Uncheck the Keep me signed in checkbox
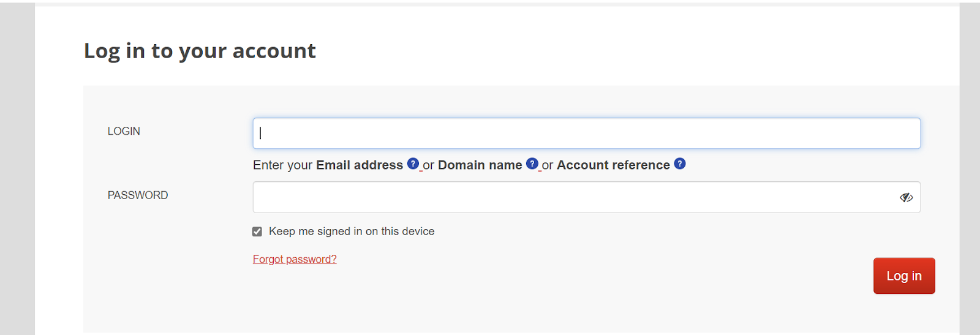 (x=257, y=231)
